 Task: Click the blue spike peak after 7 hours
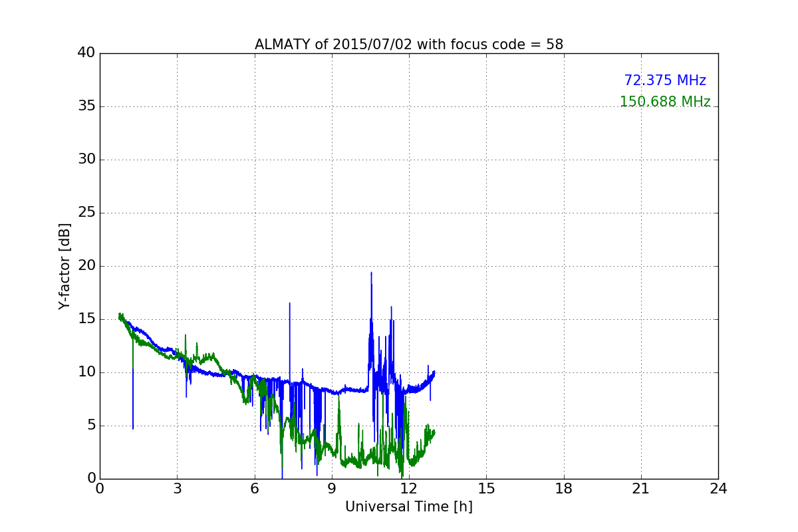(x=289, y=303)
